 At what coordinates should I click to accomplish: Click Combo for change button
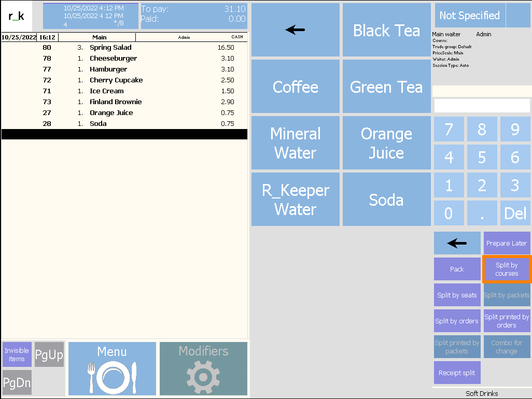click(x=507, y=347)
